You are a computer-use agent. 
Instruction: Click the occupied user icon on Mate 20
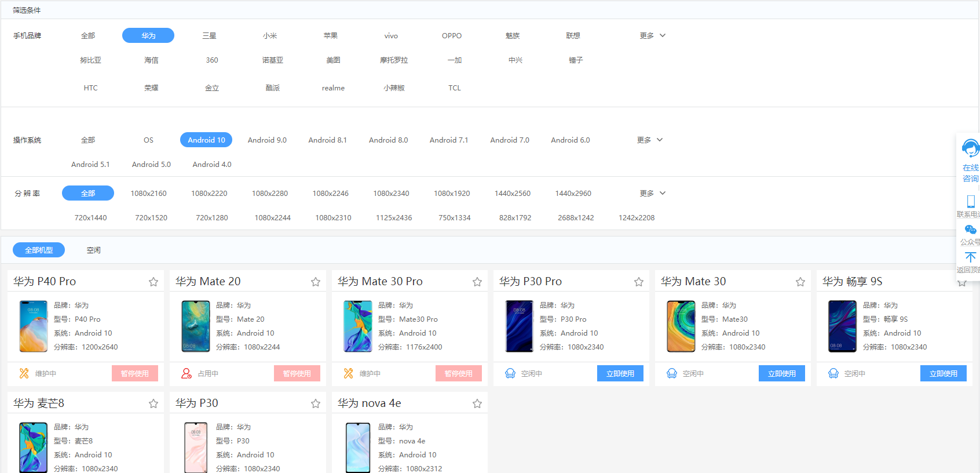(187, 373)
